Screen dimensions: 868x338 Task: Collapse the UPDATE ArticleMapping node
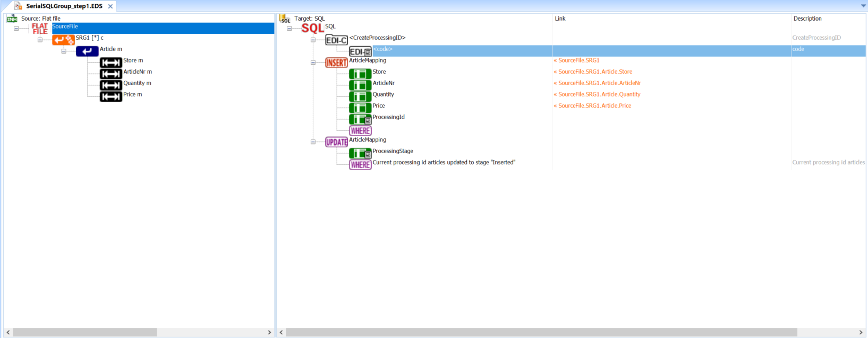(313, 142)
